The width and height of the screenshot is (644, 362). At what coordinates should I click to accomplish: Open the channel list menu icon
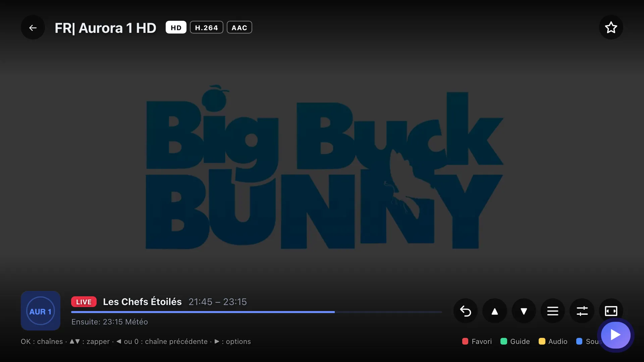553,311
